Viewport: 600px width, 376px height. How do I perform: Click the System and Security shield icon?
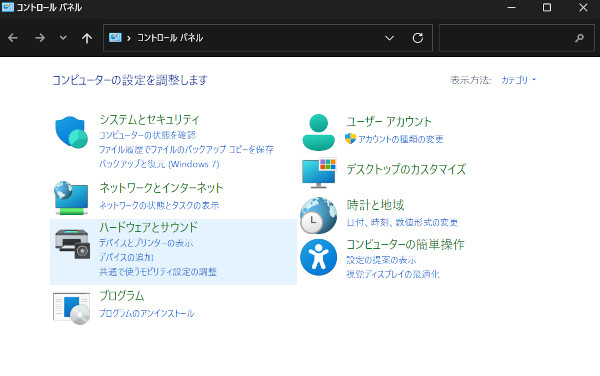click(x=72, y=132)
